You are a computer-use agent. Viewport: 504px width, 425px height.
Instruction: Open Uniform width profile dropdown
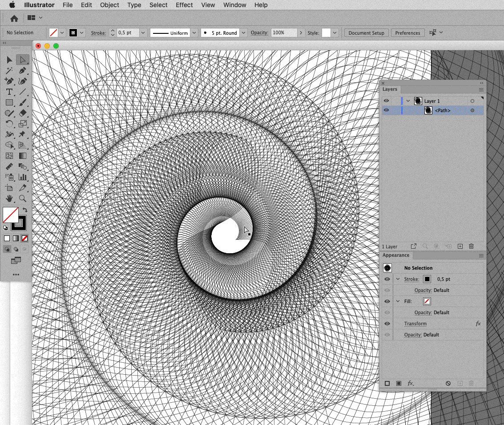coord(194,33)
